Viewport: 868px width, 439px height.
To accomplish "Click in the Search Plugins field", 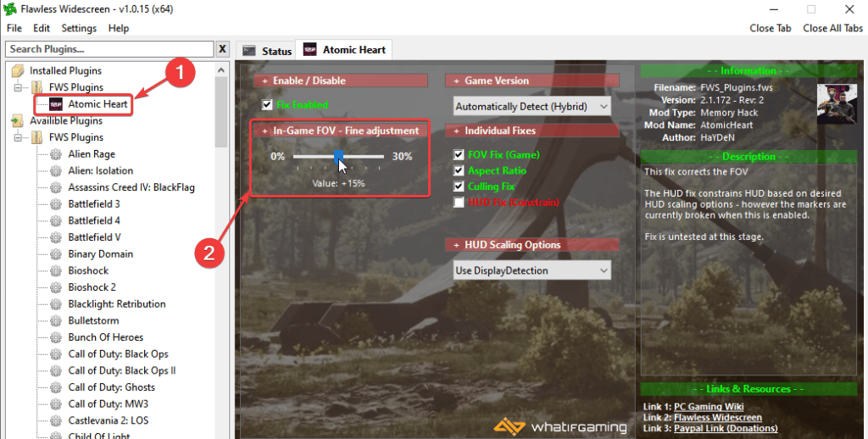I will (x=109, y=48).
